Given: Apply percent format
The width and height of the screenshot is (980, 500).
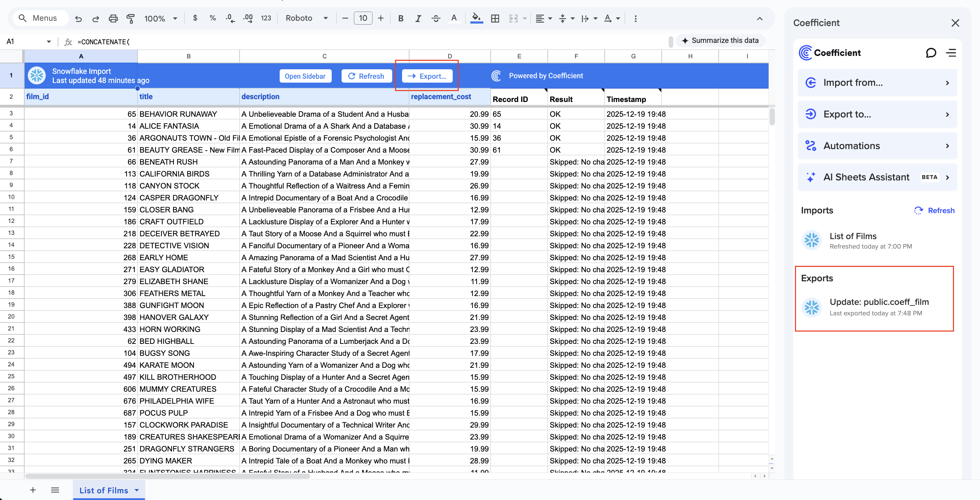Looking at the screenshot, I should (212, 18).
